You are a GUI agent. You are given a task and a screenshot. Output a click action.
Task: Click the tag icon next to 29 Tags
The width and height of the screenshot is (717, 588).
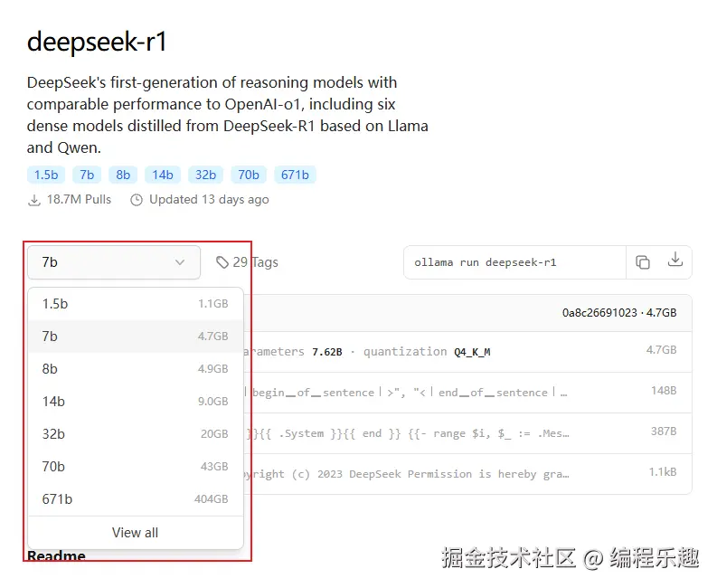pyautogui.click(x=222, y=262)
